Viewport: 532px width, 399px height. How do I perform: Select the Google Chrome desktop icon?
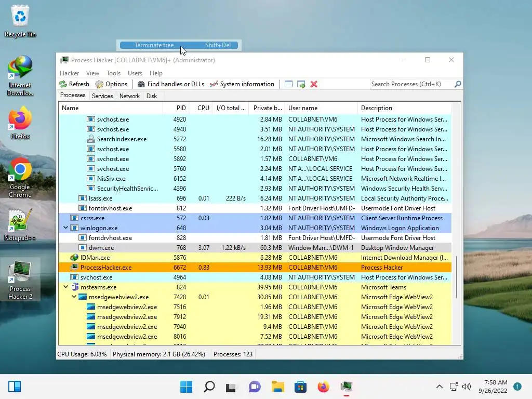click(20, 178)
